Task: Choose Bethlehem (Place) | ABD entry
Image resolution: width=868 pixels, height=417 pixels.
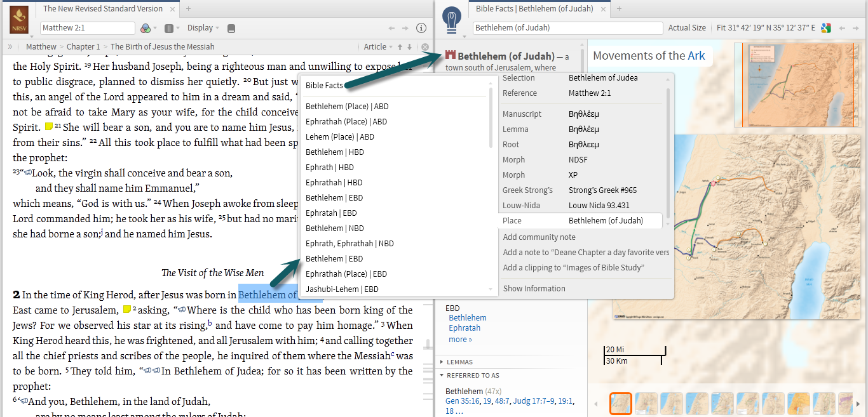Action: point(347,107)
